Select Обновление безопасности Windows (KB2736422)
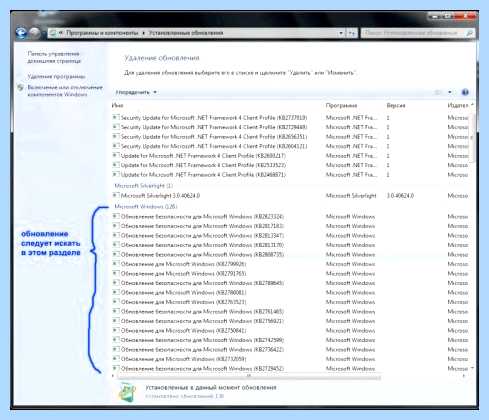489x420 pixels. (202, 349)
